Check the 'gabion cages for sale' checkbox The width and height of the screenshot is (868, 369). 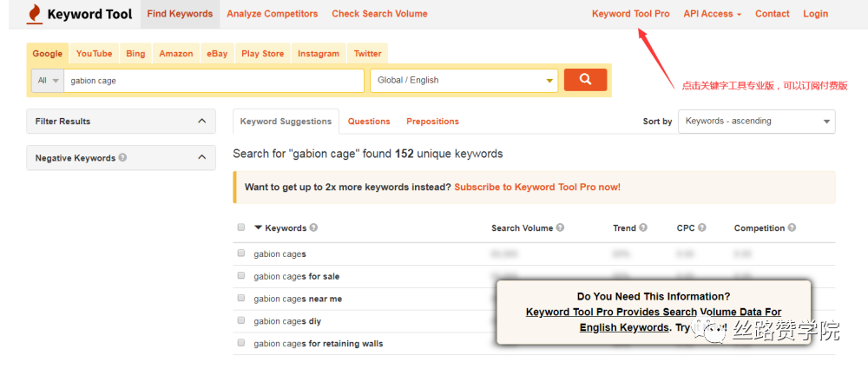(240, 275)
